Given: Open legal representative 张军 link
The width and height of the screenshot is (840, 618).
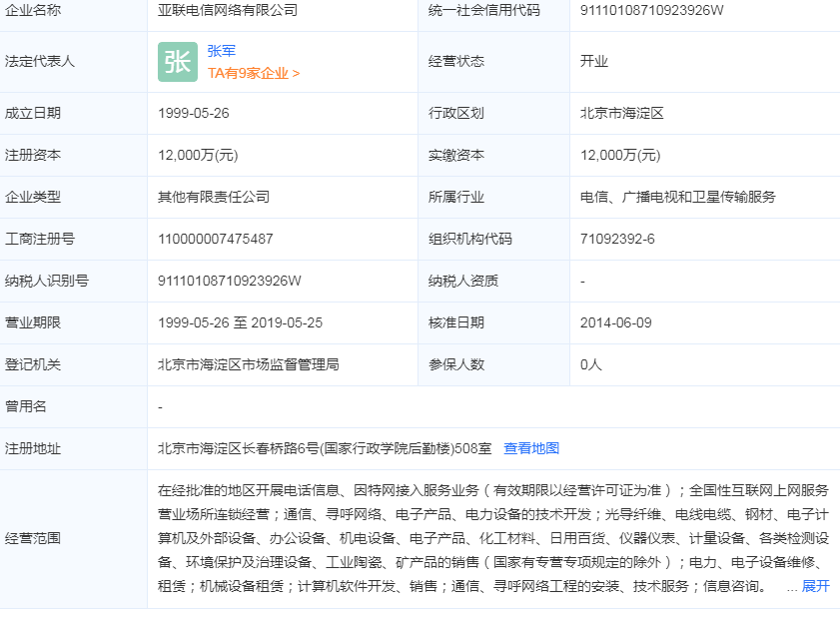Looking at the screenshot, I should [222, 51].
